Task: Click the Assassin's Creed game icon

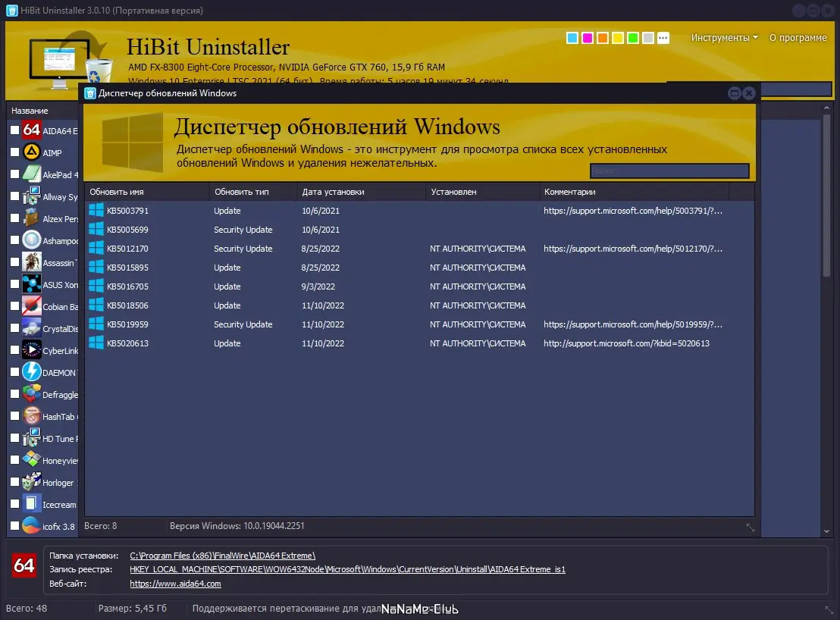Action: (x=32, y=261)
